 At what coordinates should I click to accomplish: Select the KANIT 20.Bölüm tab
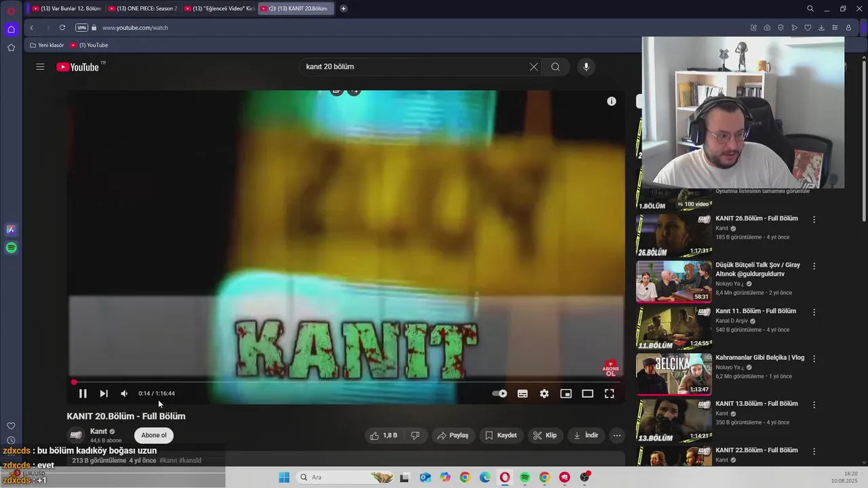pyautogui.click(x=296, y=8)
